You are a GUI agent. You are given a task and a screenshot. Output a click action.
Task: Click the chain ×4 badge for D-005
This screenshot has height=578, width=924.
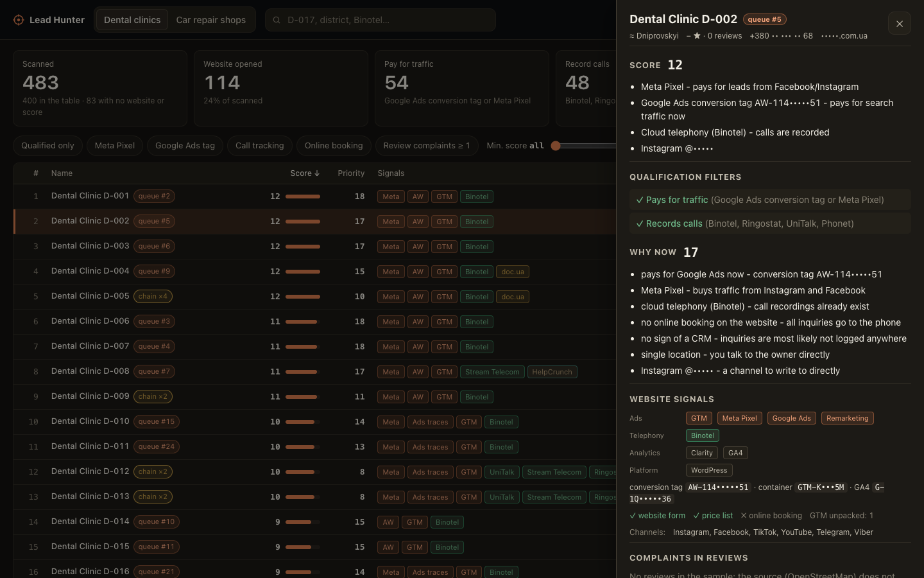tap(153, 297)
